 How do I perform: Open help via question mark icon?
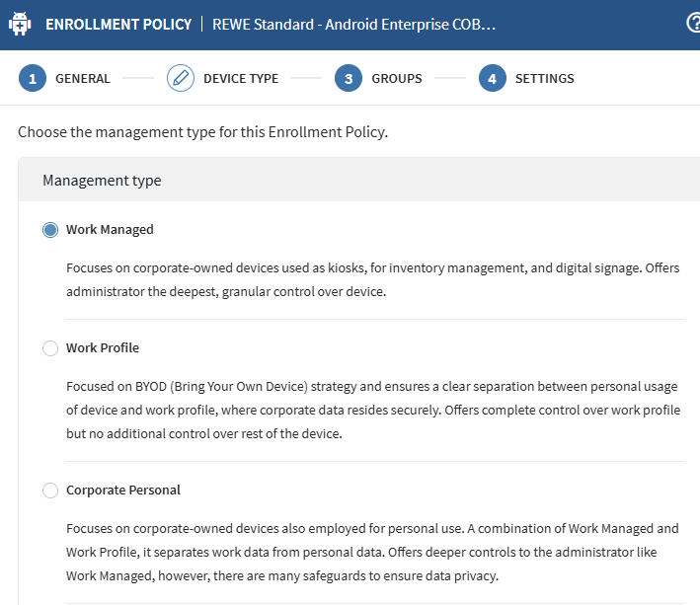pyautogui.click(x=693, y=24)
